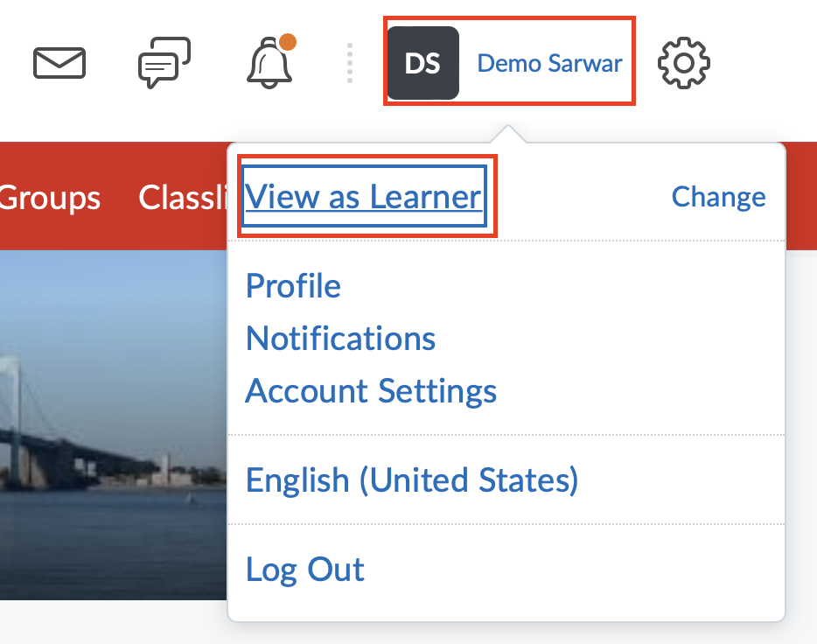The width and height of the screenshot is (817, 644).
Task: Choose English (United States) language option
Action: pyautogui.click(x=412, y=479)
